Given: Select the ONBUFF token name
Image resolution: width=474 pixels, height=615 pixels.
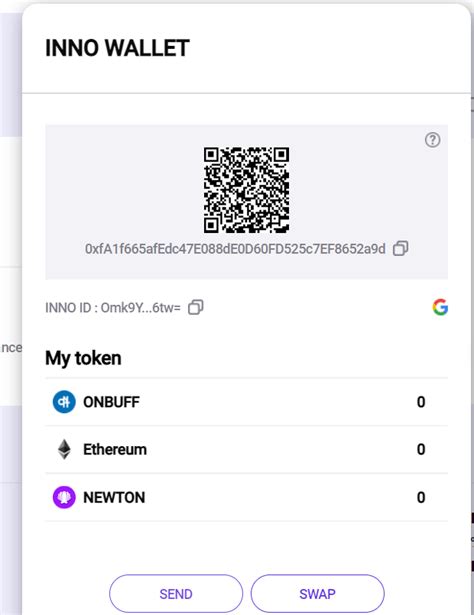Looking at the screenshot, I should (x=111, y=402).
